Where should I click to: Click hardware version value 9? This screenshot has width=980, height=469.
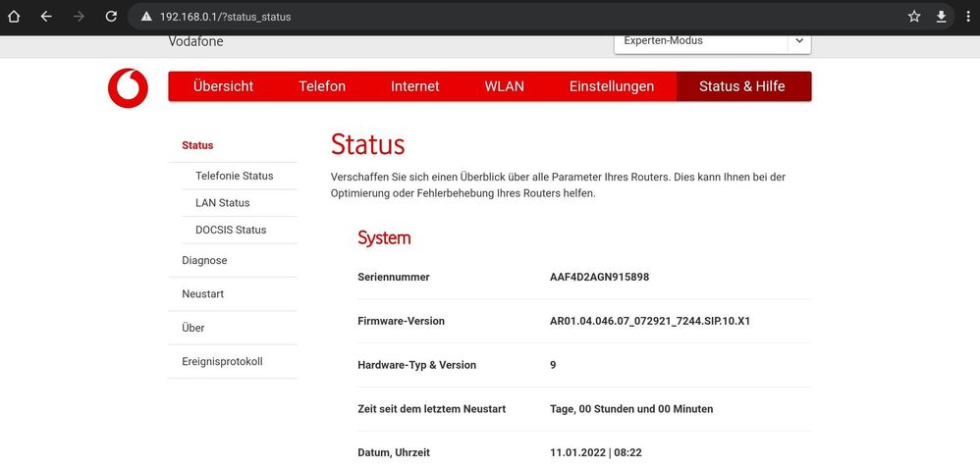tap(553, 365)
